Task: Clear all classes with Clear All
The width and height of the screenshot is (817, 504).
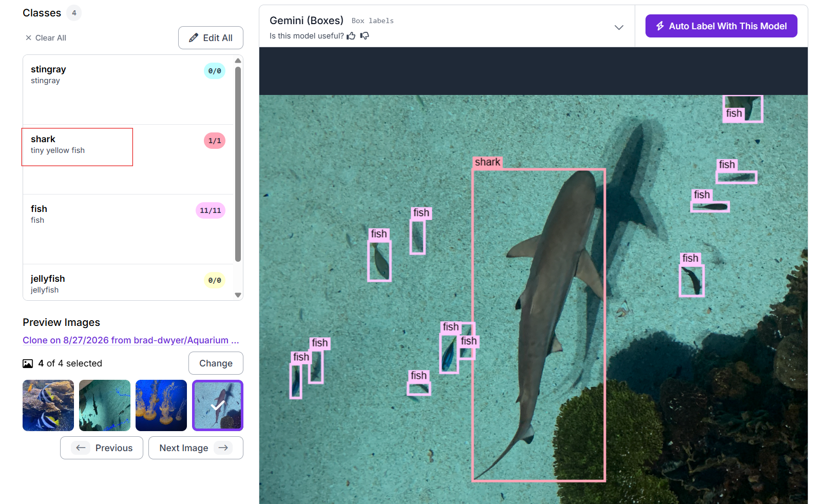Action: [x=46, y=38]
